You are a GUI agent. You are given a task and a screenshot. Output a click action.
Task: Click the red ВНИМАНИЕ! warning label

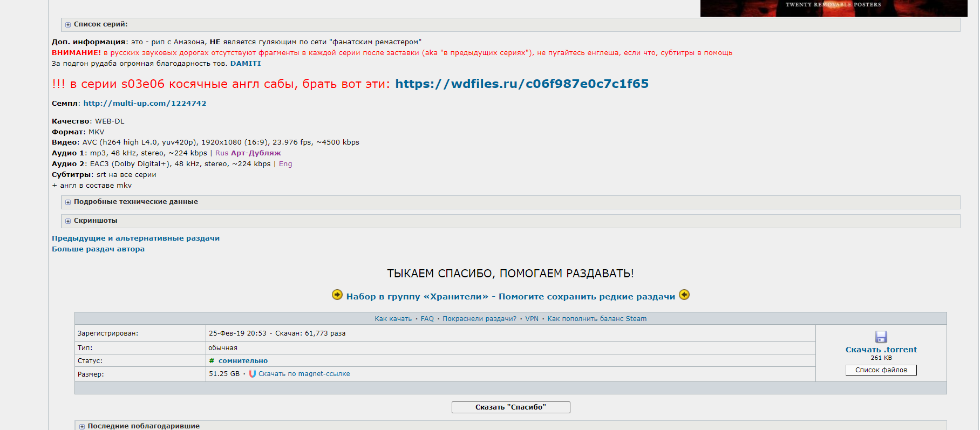[76, 53]
